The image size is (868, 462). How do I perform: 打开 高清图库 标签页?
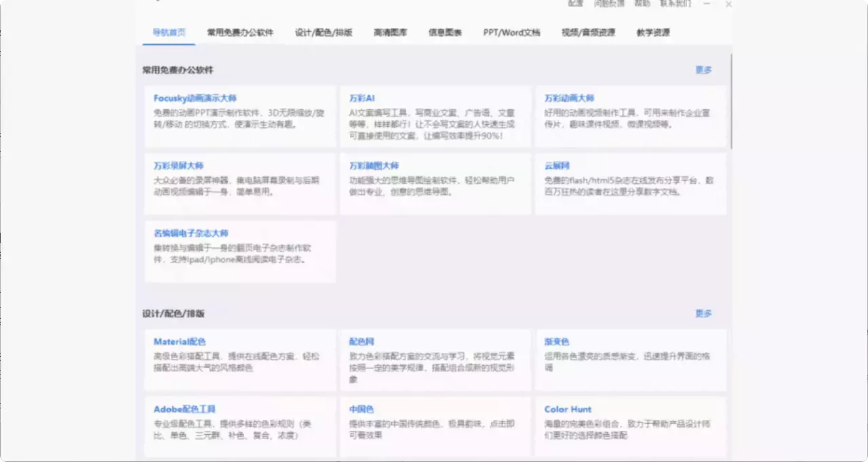(x=390, y=31)
